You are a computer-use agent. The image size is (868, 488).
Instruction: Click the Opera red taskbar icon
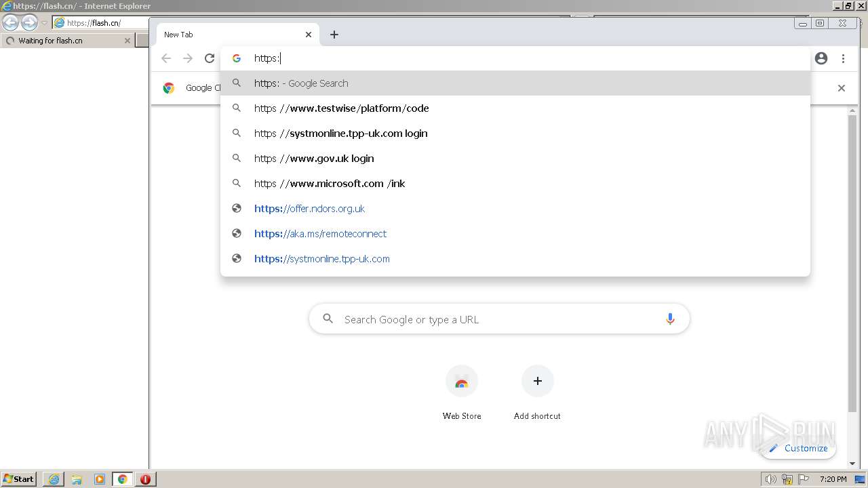point(146,479)
